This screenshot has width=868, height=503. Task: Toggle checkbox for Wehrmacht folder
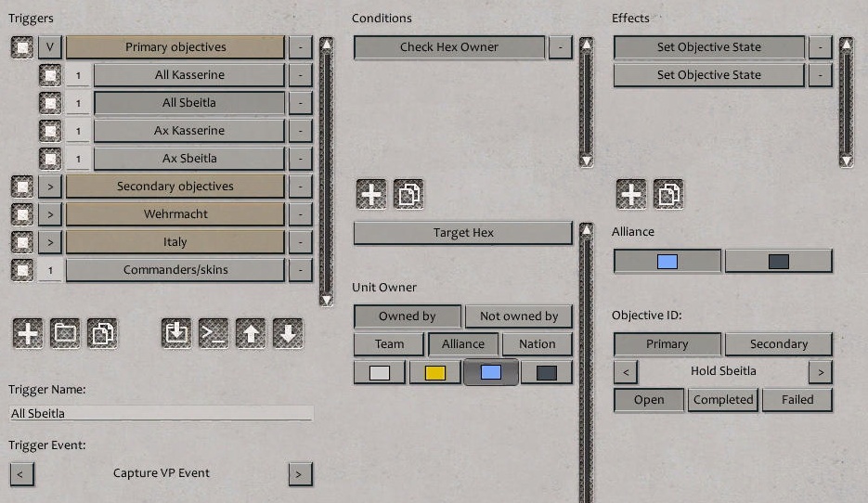click(x=22, y=214)
